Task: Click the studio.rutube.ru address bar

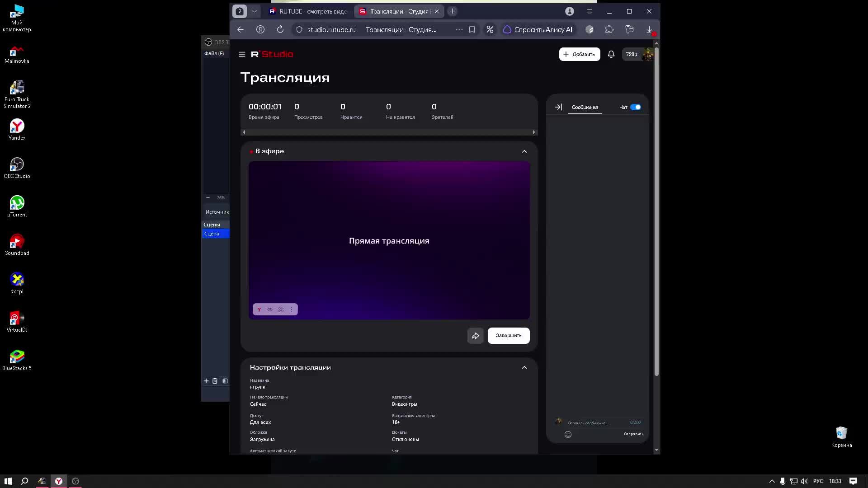Action: (331, 30)
